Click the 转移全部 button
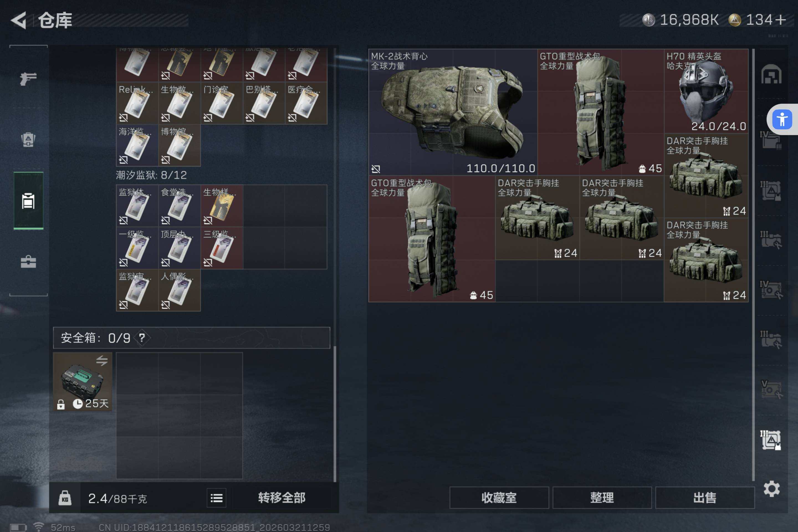This screenshot has width=798, height=532. pos(282,498)
